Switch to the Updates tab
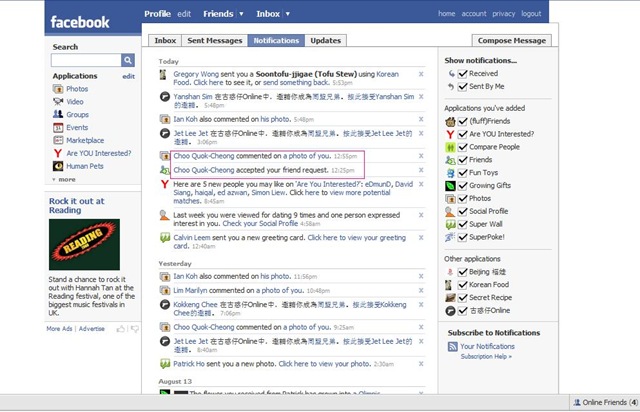 click(326, 40)
